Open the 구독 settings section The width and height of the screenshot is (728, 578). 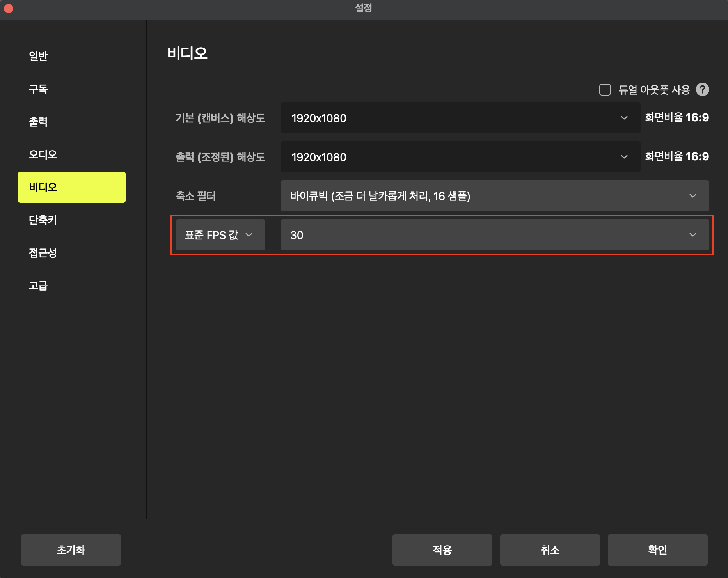pos(38,89)
